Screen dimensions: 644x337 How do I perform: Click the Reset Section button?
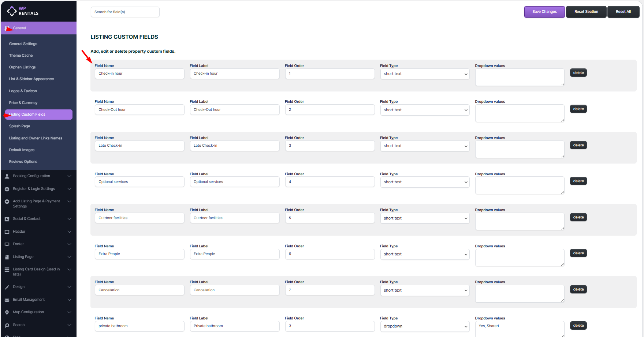(x=586, y=12)
